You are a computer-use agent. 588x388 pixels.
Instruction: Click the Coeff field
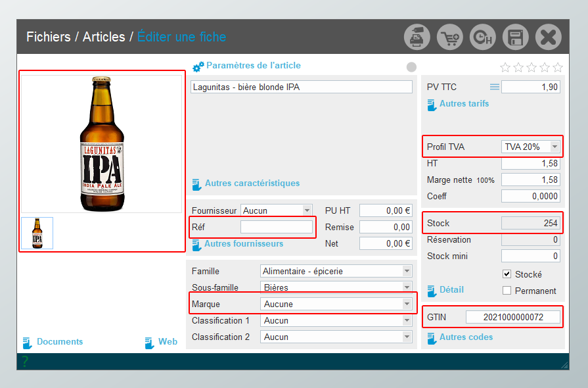point(531,196)
